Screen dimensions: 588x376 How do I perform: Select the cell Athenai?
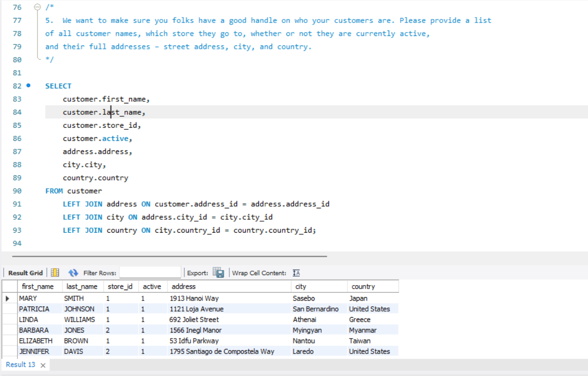click(x=319, y=320)
